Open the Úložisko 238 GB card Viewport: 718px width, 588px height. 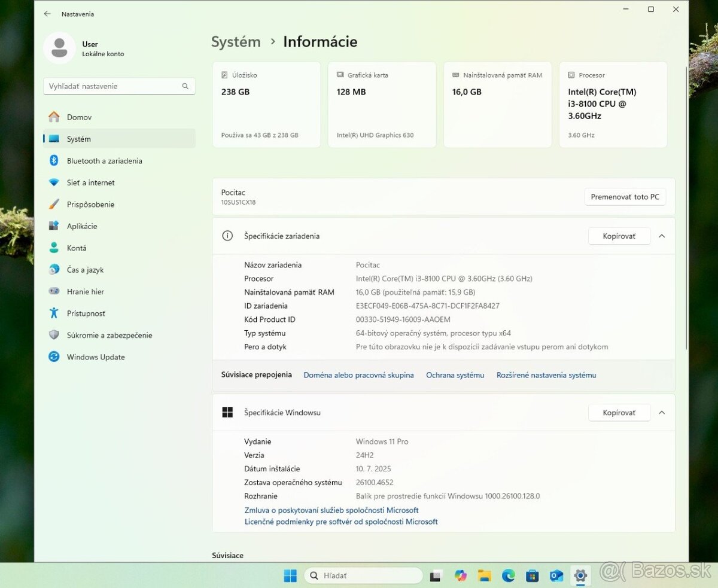pos(266,105)
